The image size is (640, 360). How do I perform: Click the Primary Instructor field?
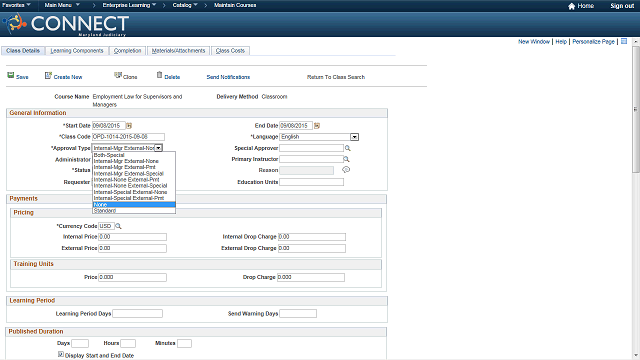click(x=311, y=159)
